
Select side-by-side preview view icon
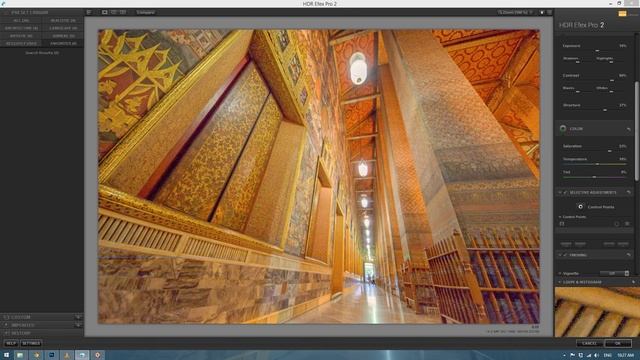tap(123, 12)
